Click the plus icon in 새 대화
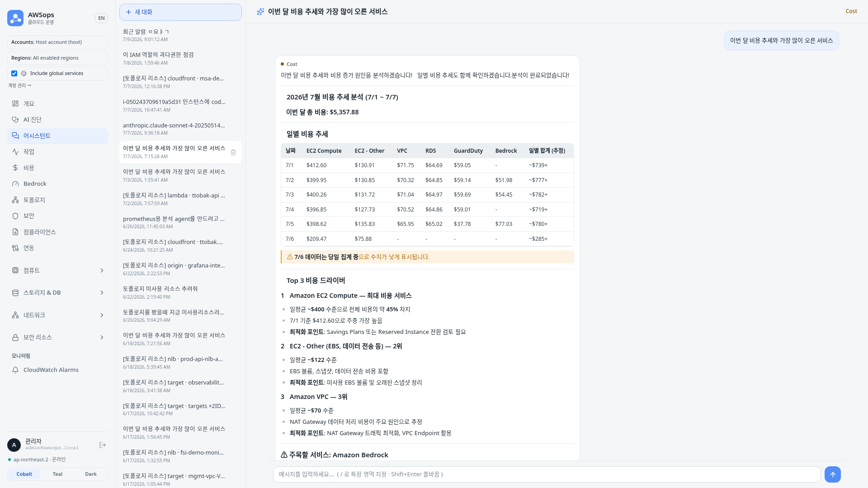This screenshot has height=488, width=868. (x=129, y=12)
